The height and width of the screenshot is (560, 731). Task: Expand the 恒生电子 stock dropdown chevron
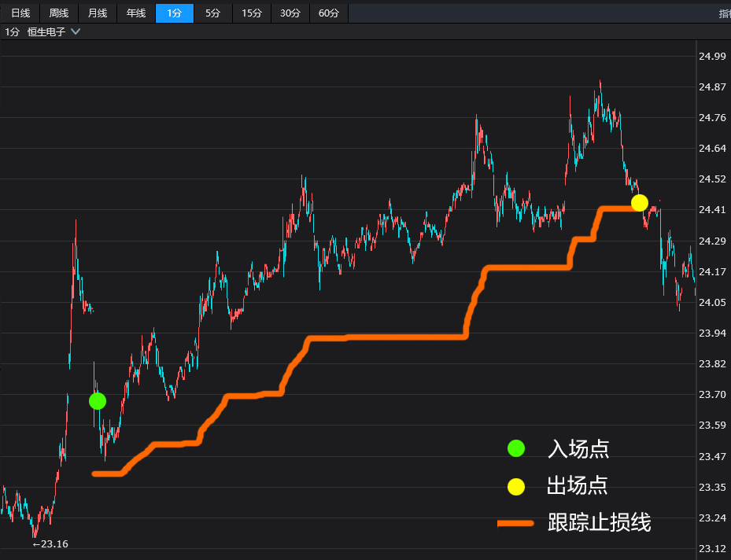pos(76,31)
